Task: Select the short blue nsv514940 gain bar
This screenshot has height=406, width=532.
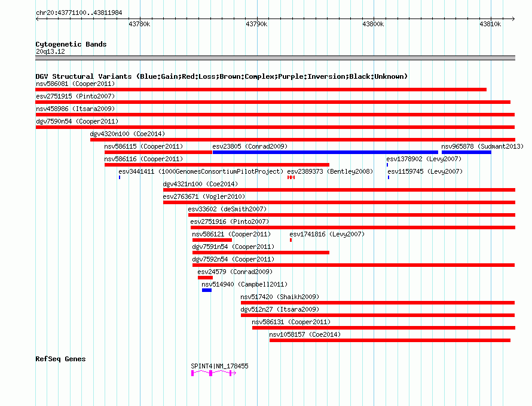Action: [x=207, y=290]
